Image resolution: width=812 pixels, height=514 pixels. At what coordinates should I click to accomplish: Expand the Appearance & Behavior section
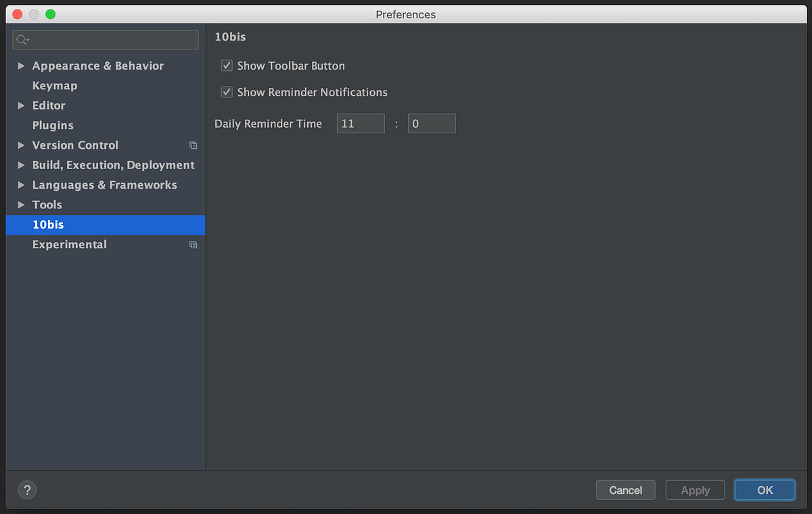21,66
